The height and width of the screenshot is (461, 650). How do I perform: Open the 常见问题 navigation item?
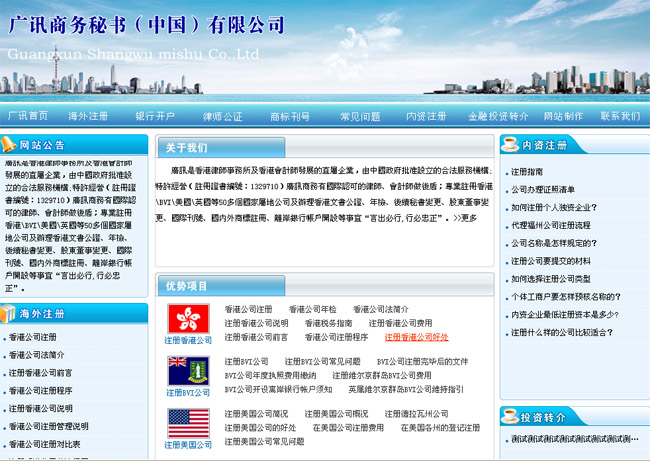click(x=358, y=116)
